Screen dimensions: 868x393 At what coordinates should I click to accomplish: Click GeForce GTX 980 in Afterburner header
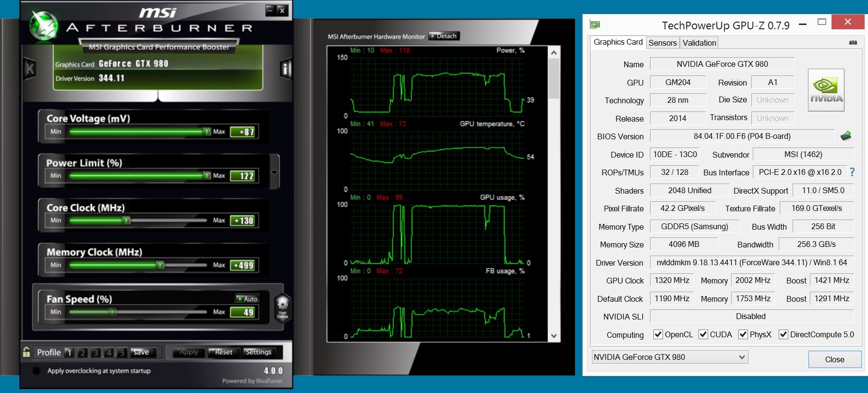133,63
